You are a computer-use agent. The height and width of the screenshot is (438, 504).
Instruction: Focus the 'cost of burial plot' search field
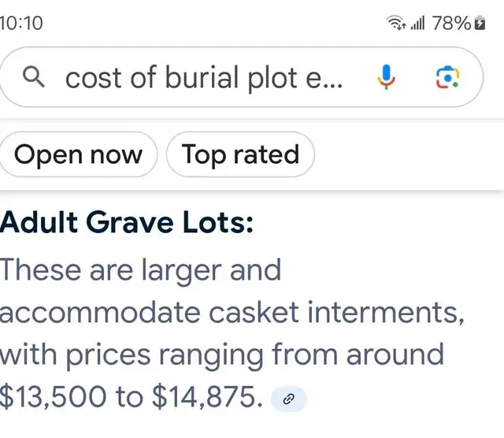click(241, 77)
